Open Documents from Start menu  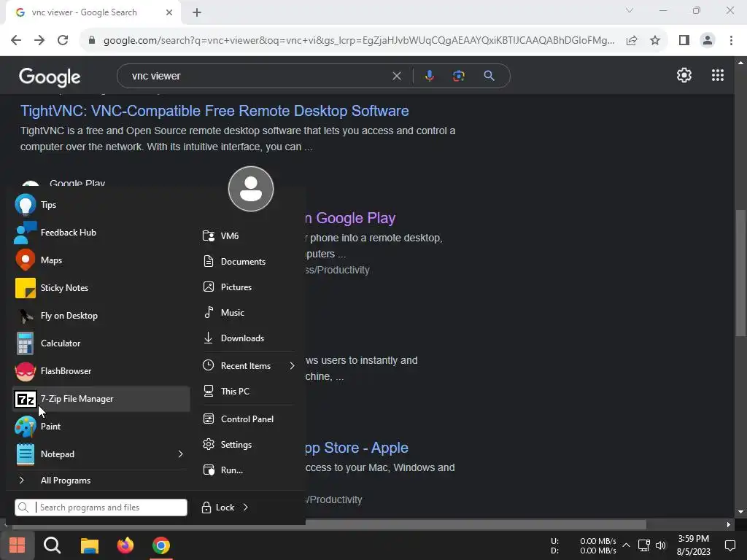248,262
